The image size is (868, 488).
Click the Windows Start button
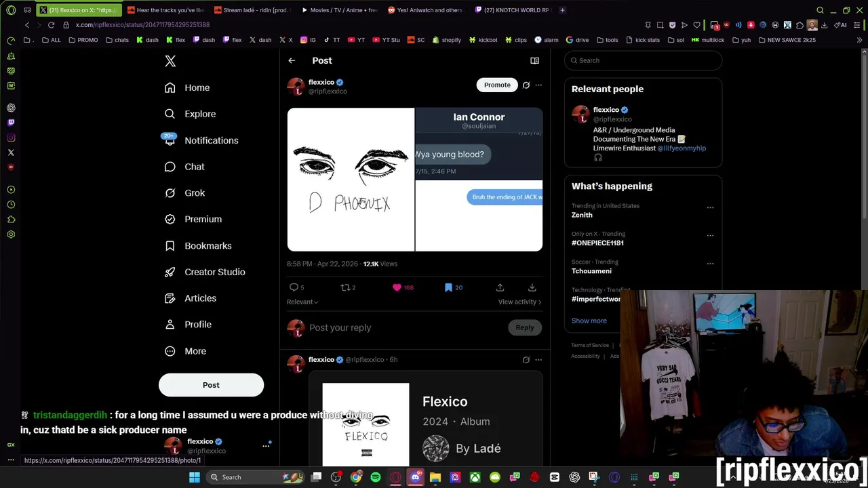point(195,477)
